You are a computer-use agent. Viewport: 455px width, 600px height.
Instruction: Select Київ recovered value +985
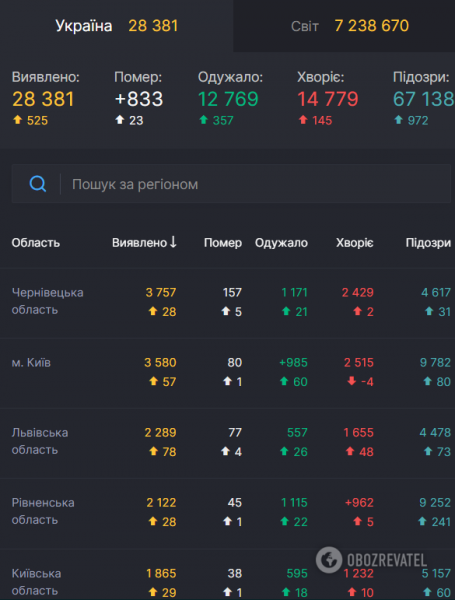click(x=294, y=363)
